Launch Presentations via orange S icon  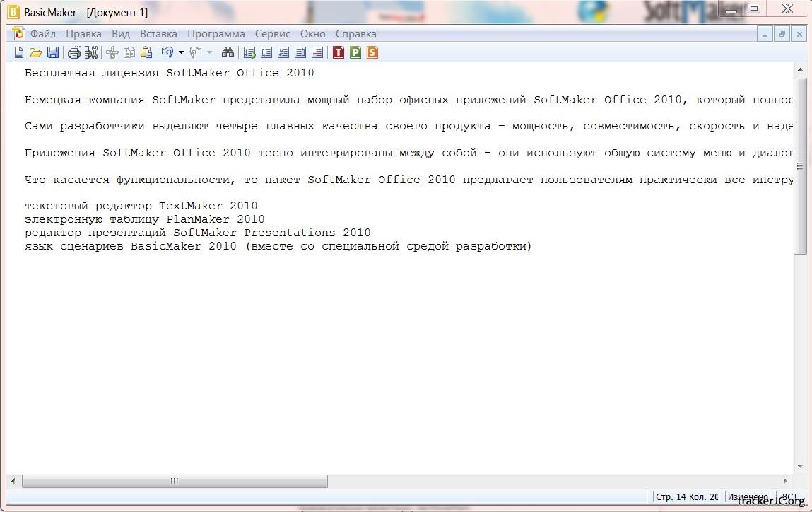[x=372, y=52]
